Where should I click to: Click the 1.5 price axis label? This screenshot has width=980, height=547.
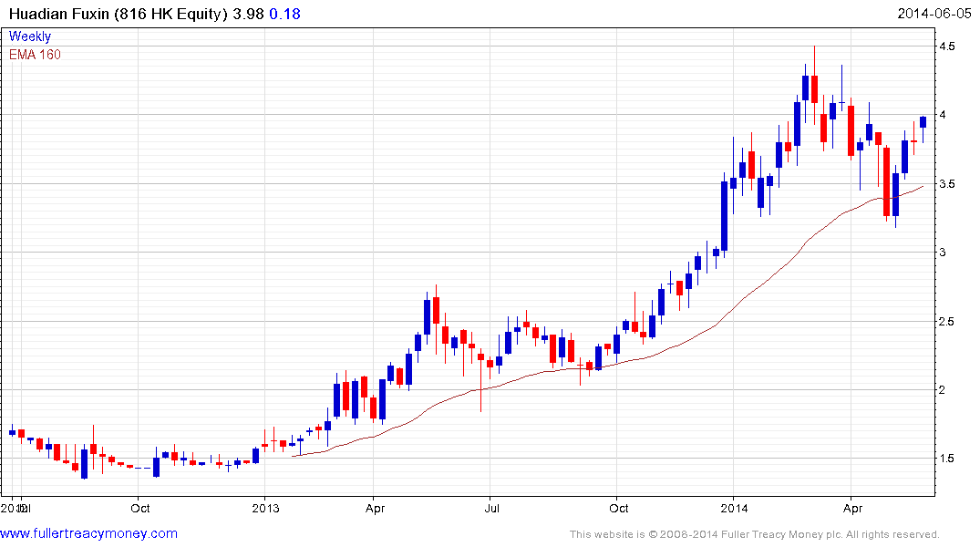coord(946,459)
